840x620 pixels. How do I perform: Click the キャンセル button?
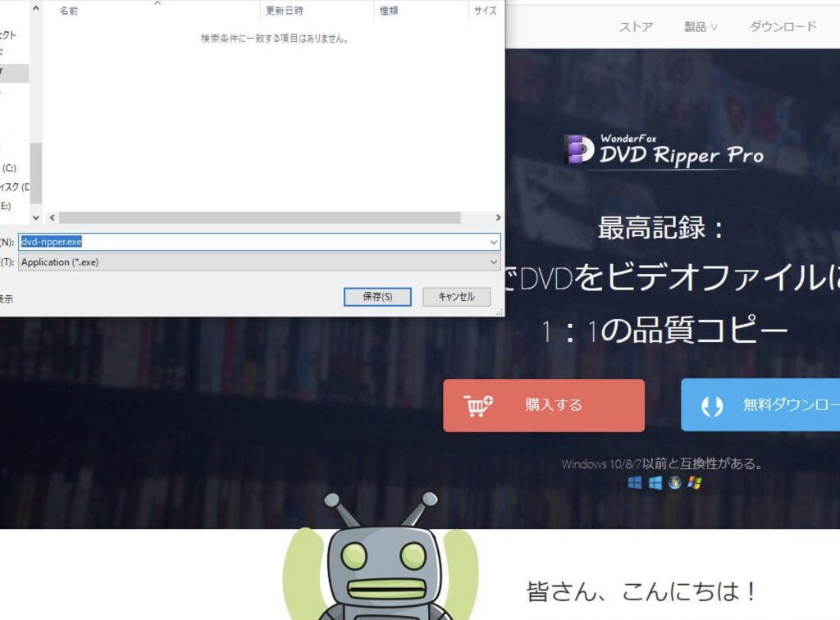tap(456, 296)
